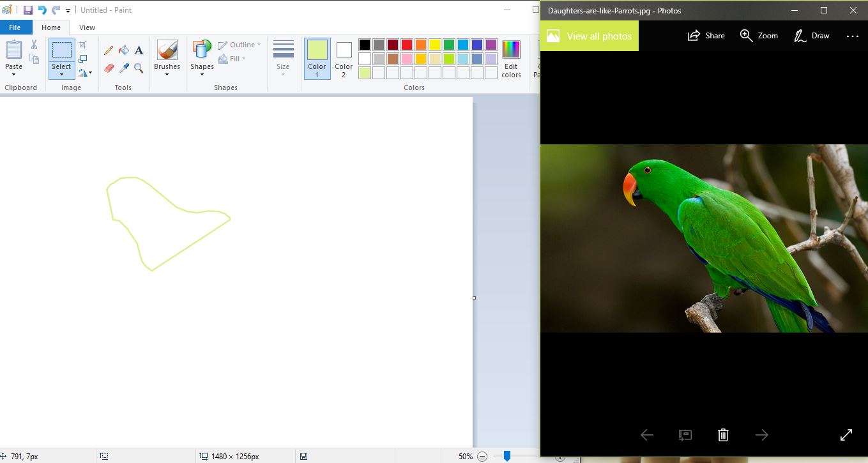Activate the Color 1 foreground button

pos(317,58)
